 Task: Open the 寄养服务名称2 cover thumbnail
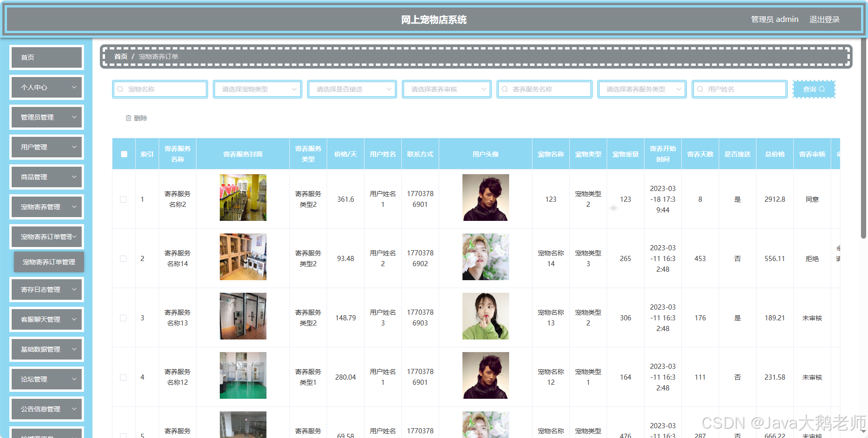243,198
